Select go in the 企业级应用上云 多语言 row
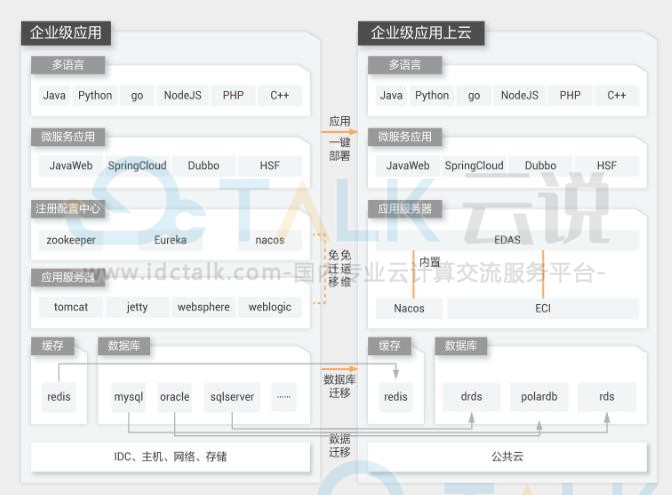 474,95
